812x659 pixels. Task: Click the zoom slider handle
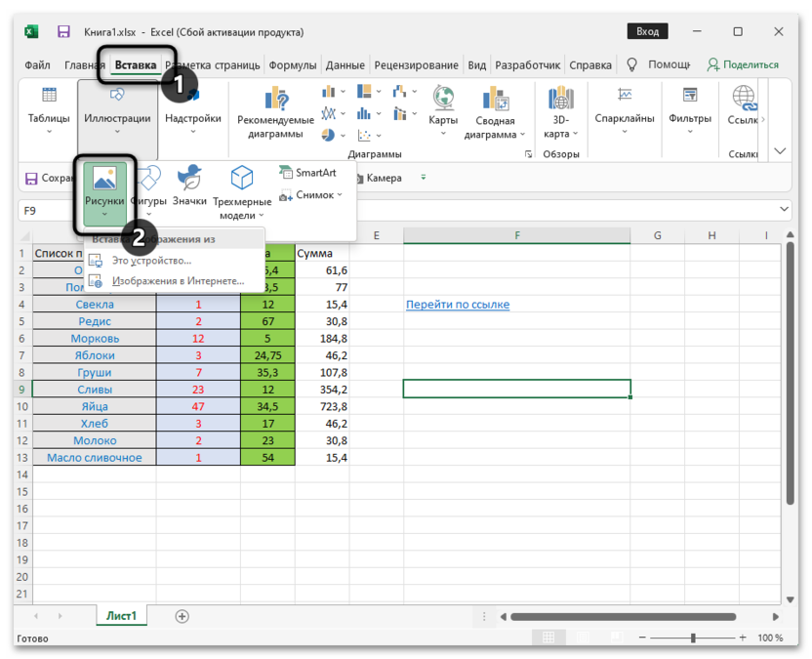tap(693, 638)
